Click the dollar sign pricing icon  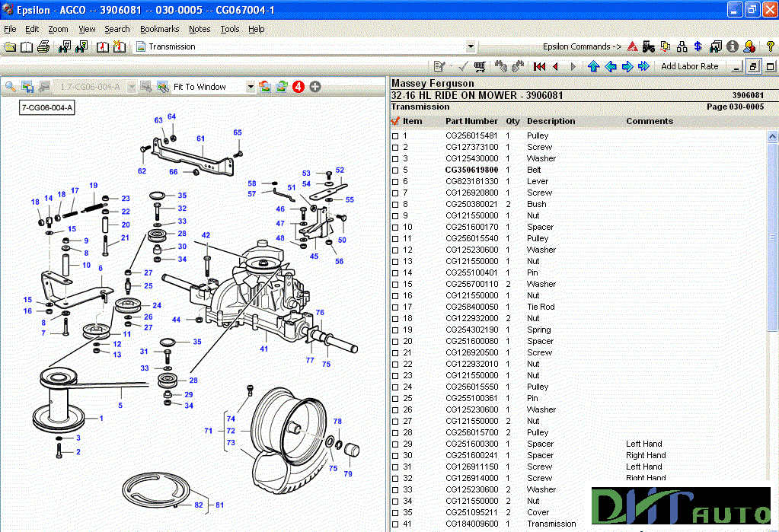click(698, 46)
